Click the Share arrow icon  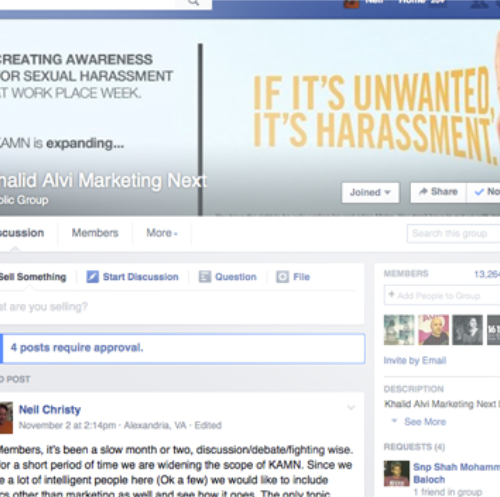423,192
